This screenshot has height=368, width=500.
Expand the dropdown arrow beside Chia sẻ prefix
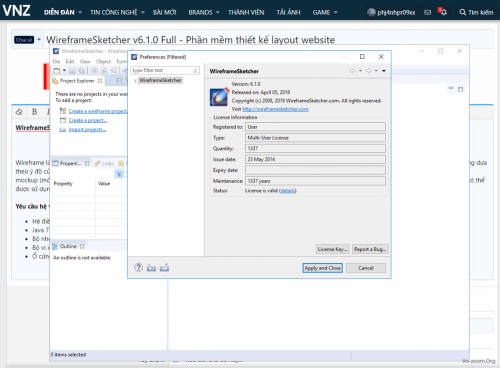(39, 39)
